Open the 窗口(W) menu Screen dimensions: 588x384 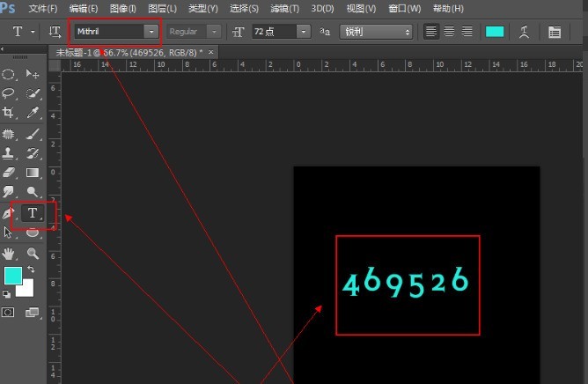405,8
